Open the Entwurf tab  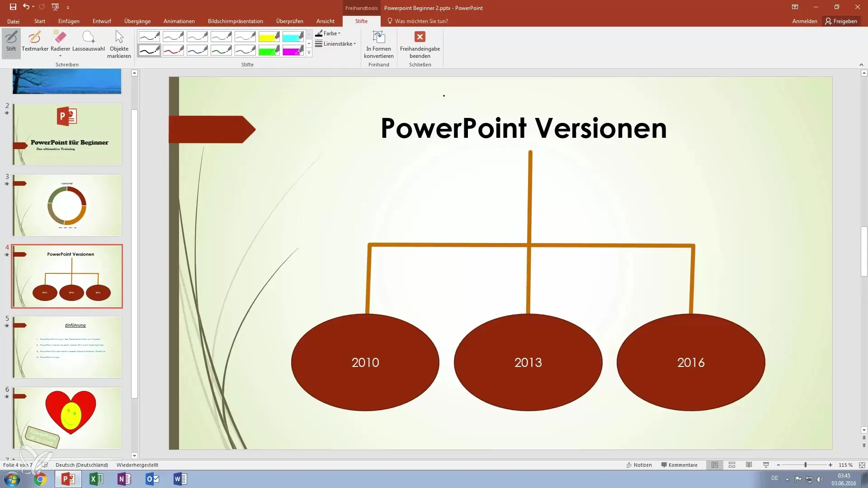click(x=102, y=21)
